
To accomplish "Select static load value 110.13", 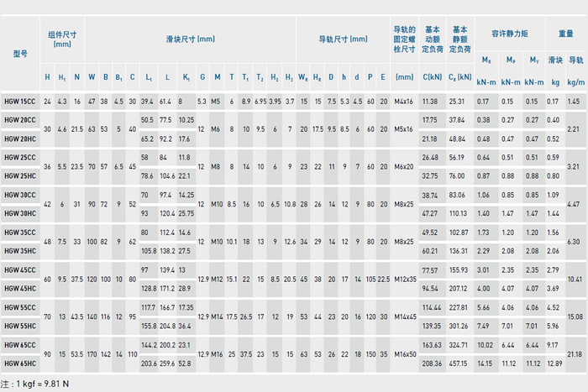I will point(459,213).
